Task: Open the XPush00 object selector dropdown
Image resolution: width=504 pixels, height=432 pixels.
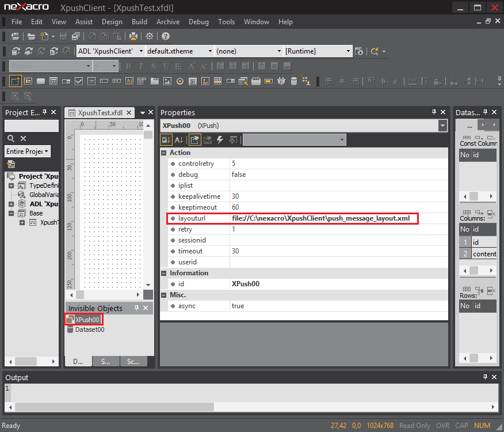Action: [442, 126]
